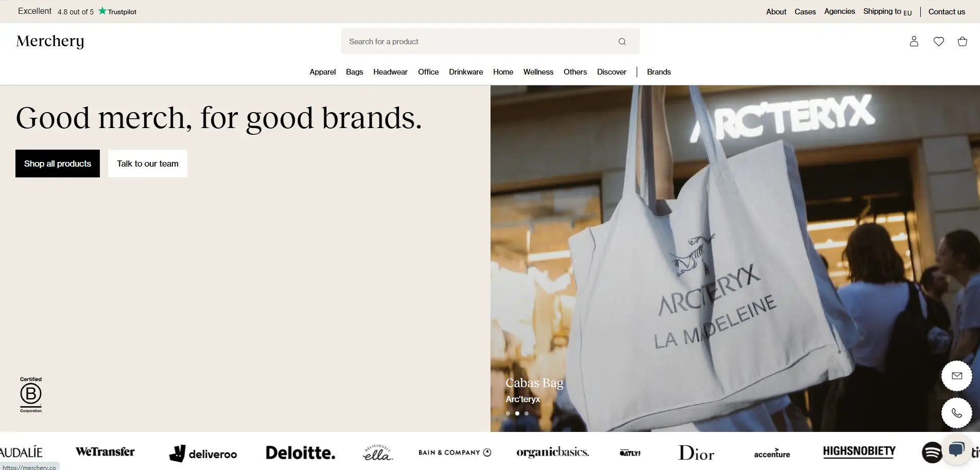Select the third carousel dot
This screenshot has width=980, height=470.
click(527, 413)
